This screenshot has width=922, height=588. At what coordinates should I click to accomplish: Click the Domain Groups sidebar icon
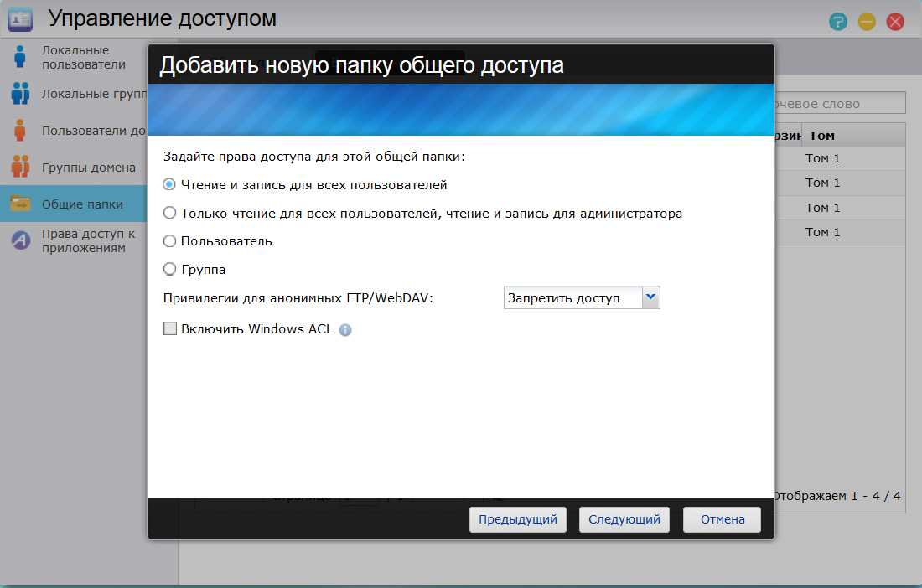click(20, 167)
